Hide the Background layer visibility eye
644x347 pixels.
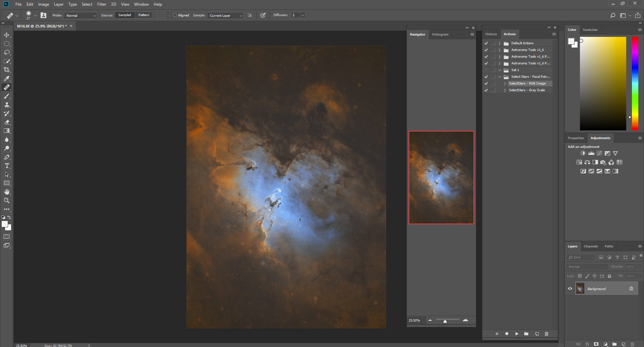(x=570, y=289)
